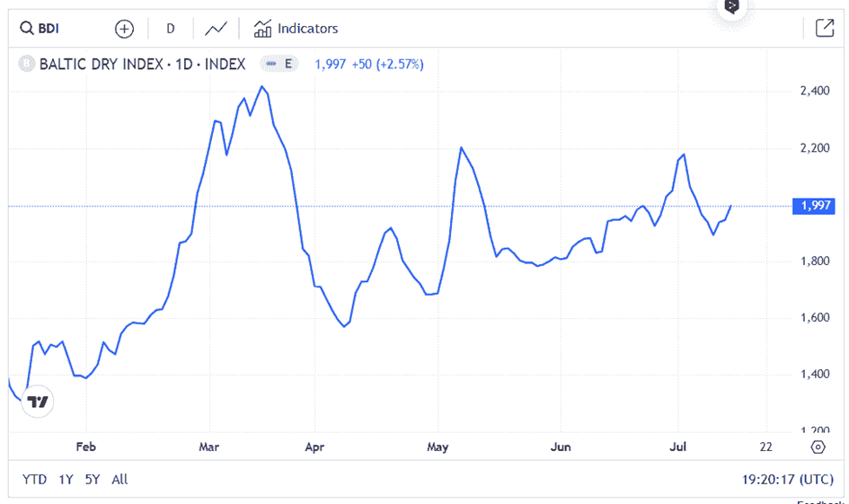Click the Mar time axis label

coord(209,447)
